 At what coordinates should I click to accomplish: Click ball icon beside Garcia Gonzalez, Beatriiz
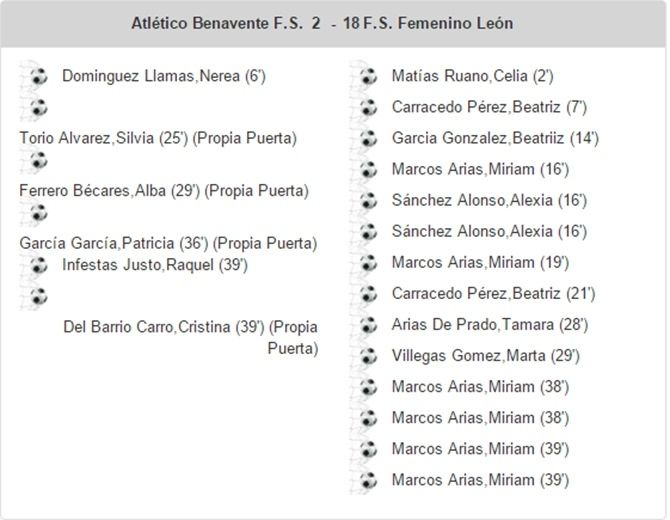coord(368,138)
